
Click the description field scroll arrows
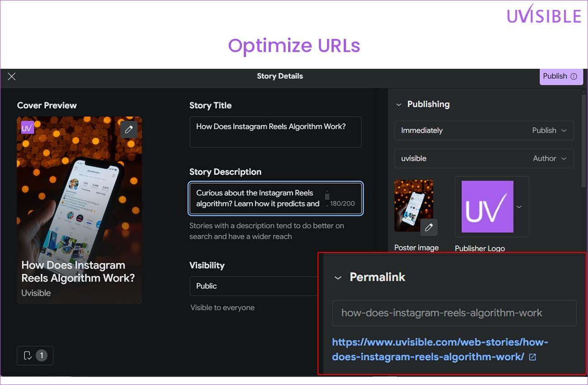pyautogui.click(x=327, y=198)
